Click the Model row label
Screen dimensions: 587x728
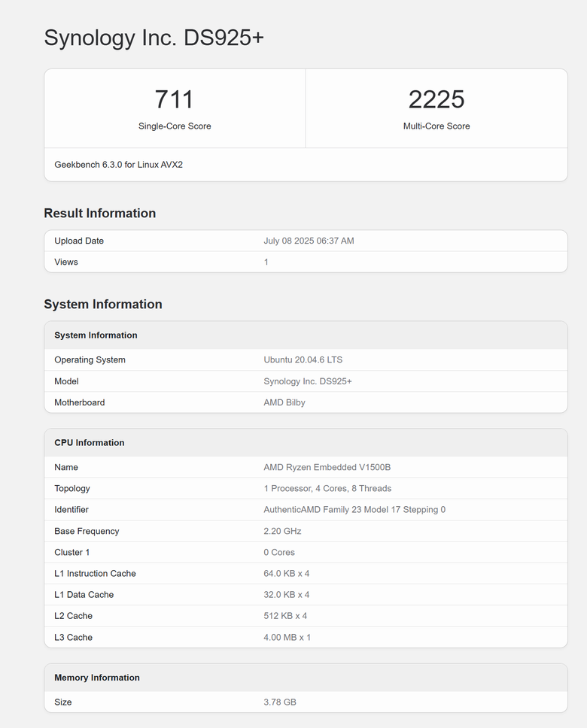click(66, 381)
